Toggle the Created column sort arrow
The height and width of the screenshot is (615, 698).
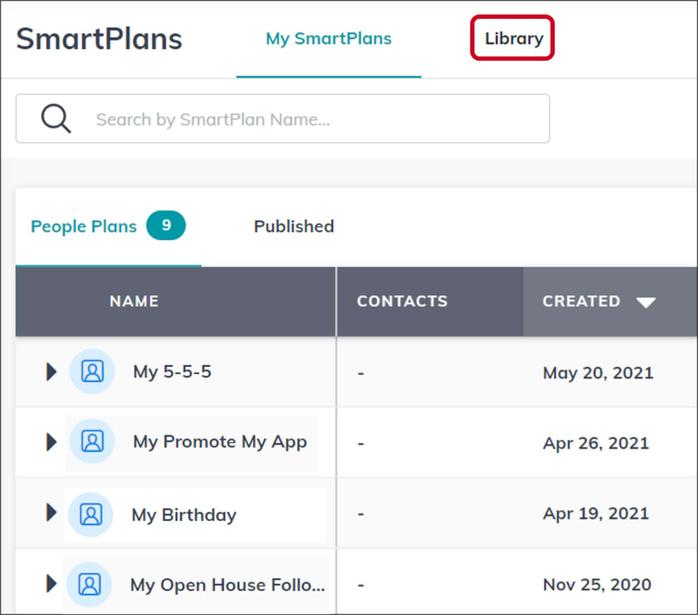click(646, 302)
